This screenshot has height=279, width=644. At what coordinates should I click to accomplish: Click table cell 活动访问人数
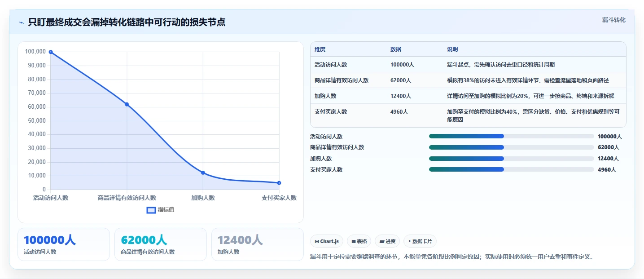tap(331, 65)
